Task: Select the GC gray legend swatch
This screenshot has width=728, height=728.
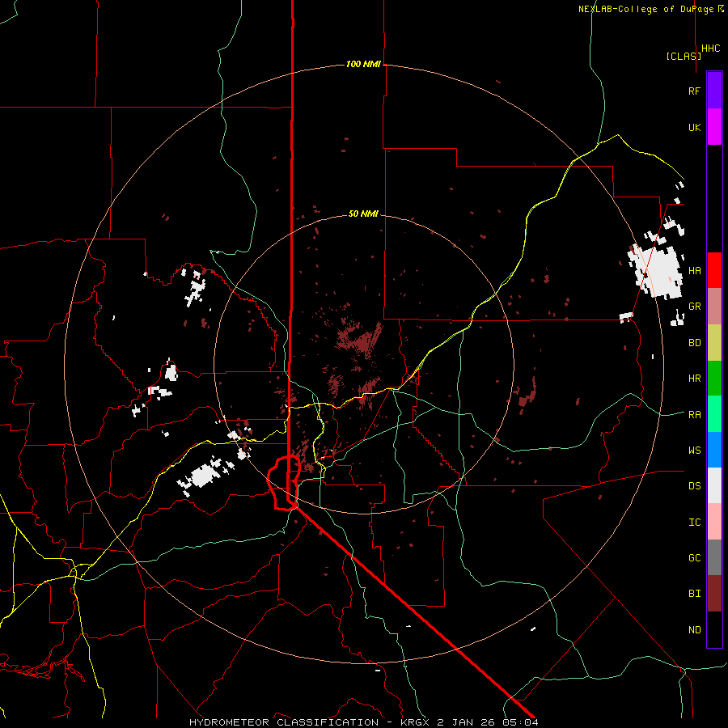Action: 714,557
